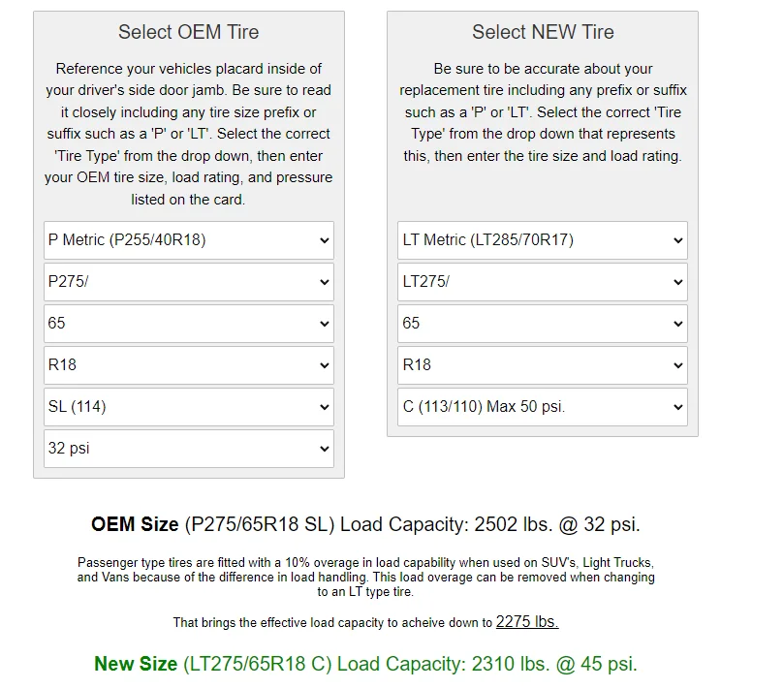This screenshot has height=689, width=784.
Task: Click the 'Select OEM Tire' heading
Action: coord(189,32)
